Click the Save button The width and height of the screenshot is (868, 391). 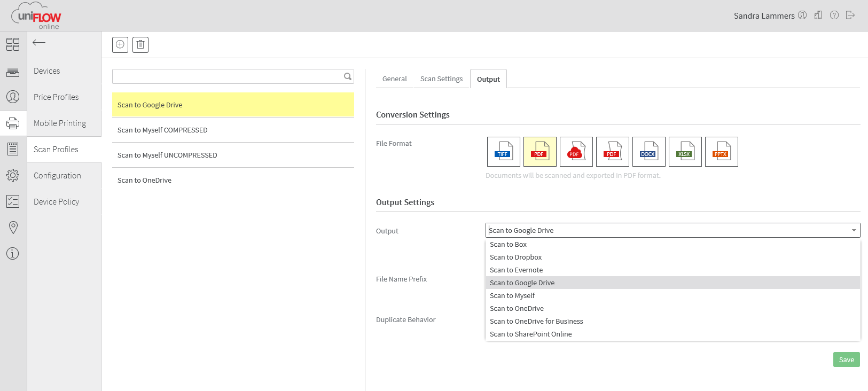(x=847, y=359)
